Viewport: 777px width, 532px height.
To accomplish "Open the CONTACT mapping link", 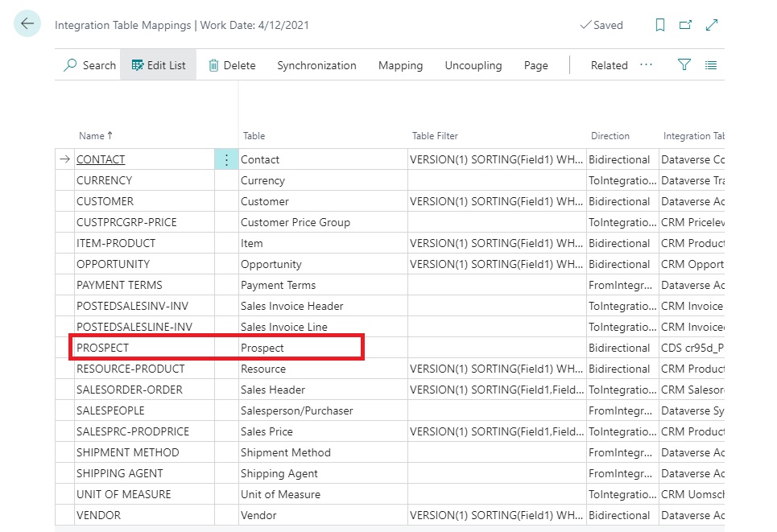I will [101, 159].
